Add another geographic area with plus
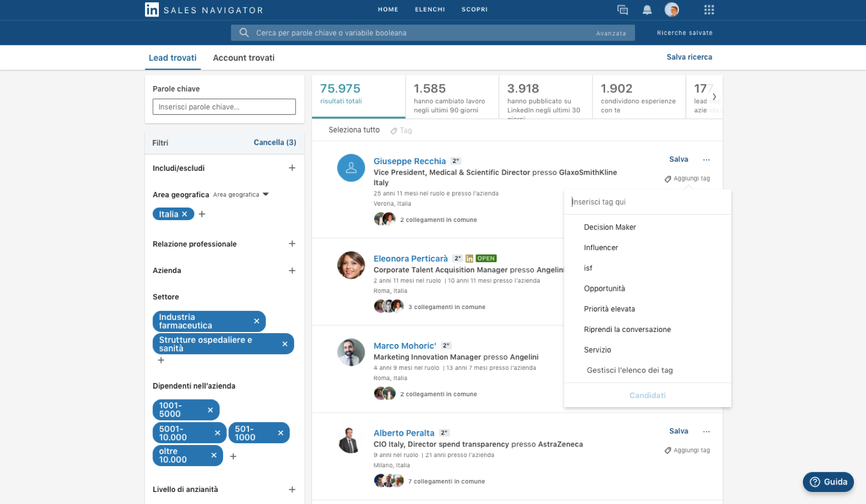The width and height of the screenshot is (866, 504). pyautogui.click(x=202, y=214)
